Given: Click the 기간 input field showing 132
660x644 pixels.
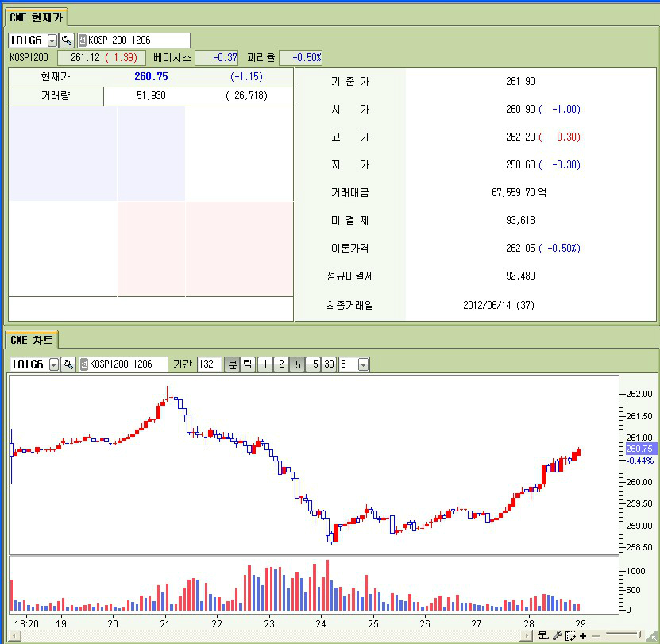Looking at the screenshot, I should pyautogui.click(x=209, y=364).
